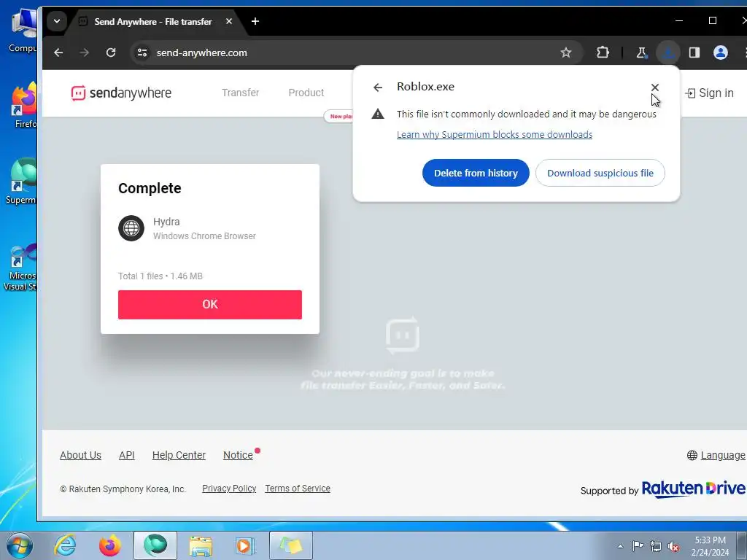This screenshot has height=560, width=747.
Task: Click the Rakuten Drive logo
Action: tap(693, 489)
